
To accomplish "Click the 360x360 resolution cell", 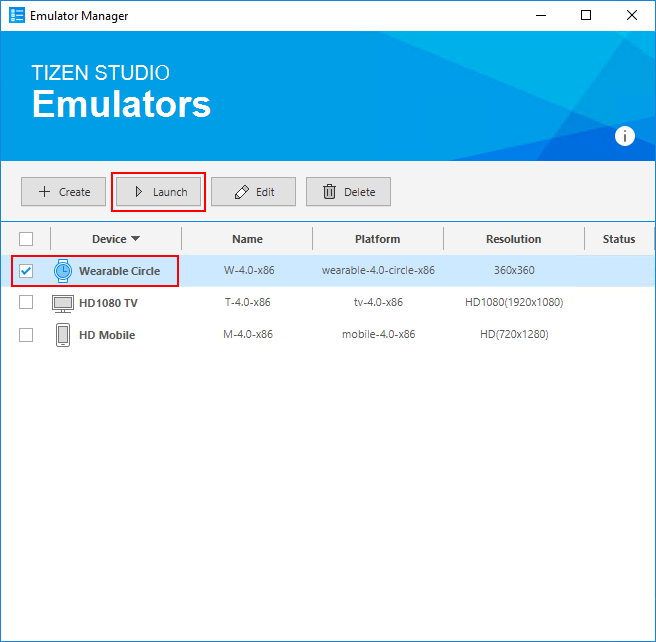I will click(514, 270).
